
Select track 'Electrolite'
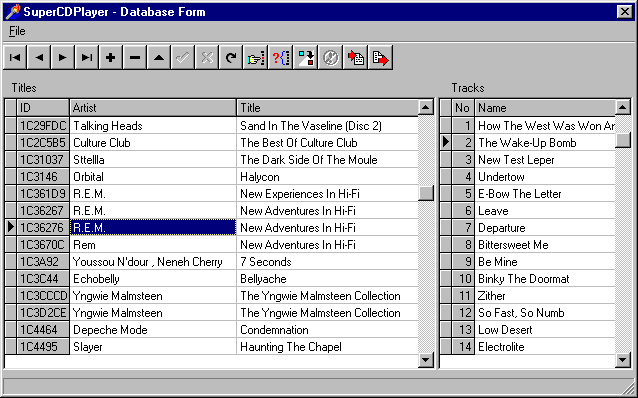click(x=545, y=347)
